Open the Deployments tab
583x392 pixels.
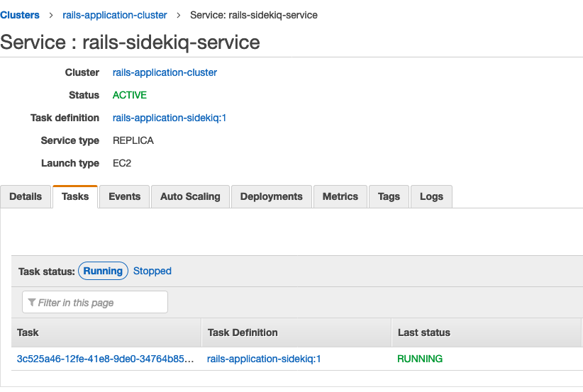[x=272, y=196]
